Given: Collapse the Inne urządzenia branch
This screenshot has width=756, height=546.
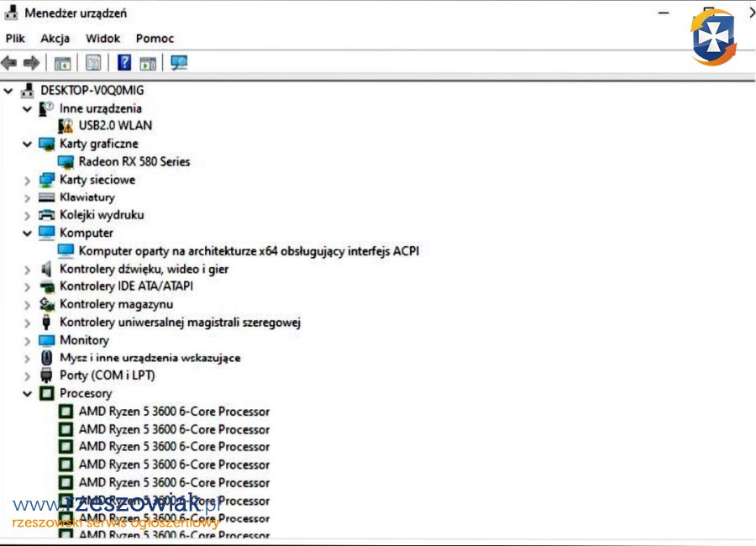Looking at the screenshot, I should pyautogui.click(x=28, y=109).
